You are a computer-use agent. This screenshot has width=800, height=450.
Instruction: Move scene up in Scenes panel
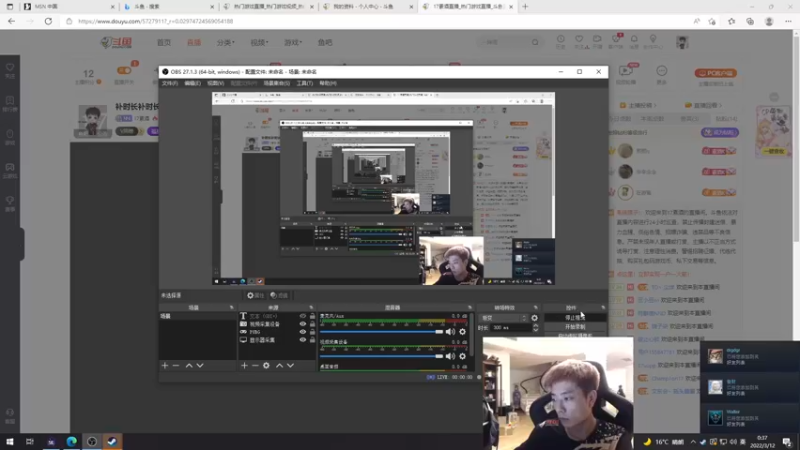pyautogui.click(x=189, y=365)
